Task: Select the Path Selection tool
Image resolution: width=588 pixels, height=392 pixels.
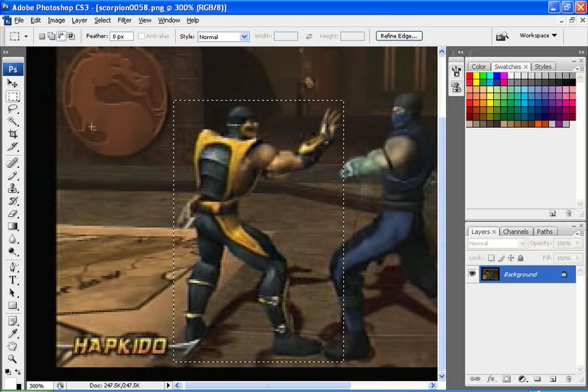Action: tap(12, 293)
